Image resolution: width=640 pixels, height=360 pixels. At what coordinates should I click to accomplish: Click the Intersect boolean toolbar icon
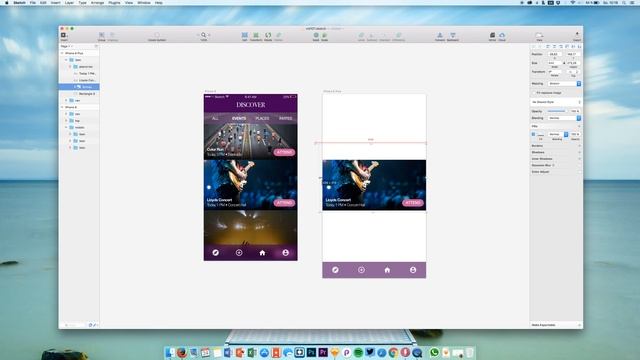(384, 36)
